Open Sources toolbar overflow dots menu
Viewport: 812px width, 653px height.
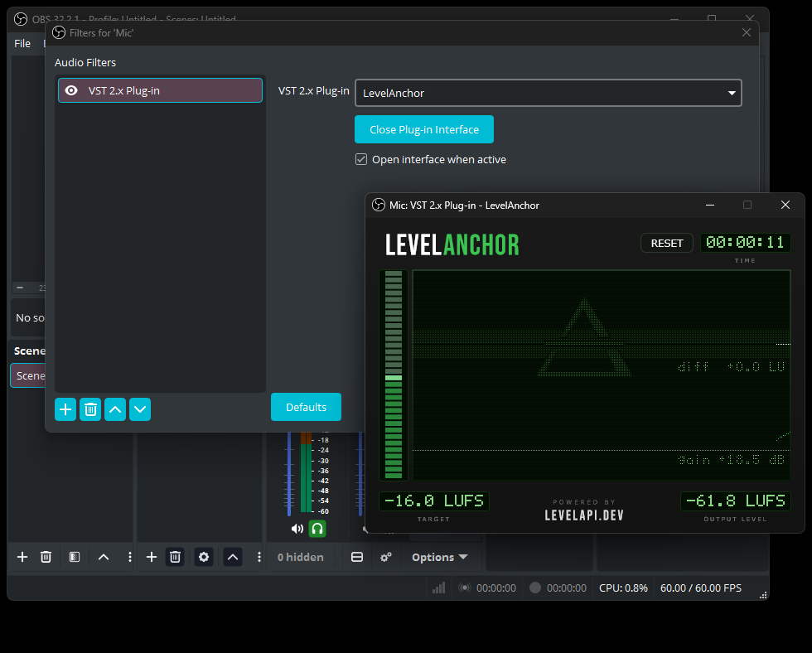point(259,557)
